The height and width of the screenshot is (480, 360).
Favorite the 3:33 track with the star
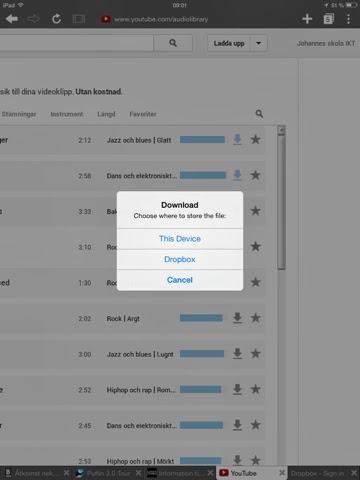click(x=256, y=211)
